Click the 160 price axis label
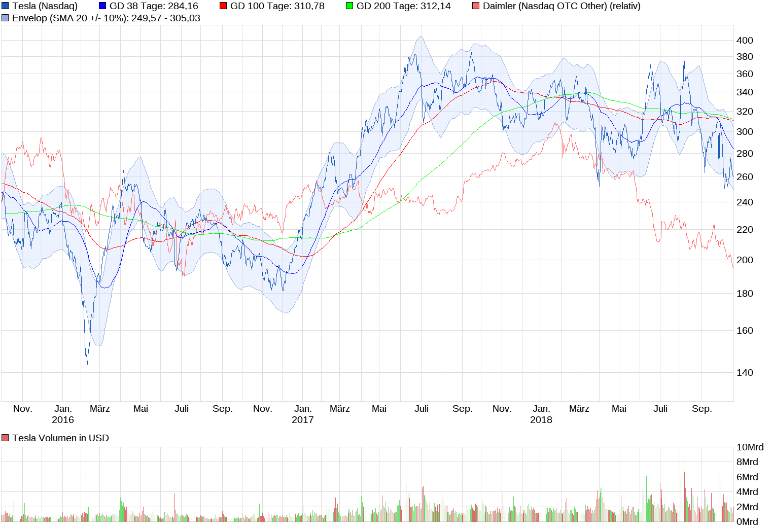Viewport: 771px width, 532px height. point(745,331)
